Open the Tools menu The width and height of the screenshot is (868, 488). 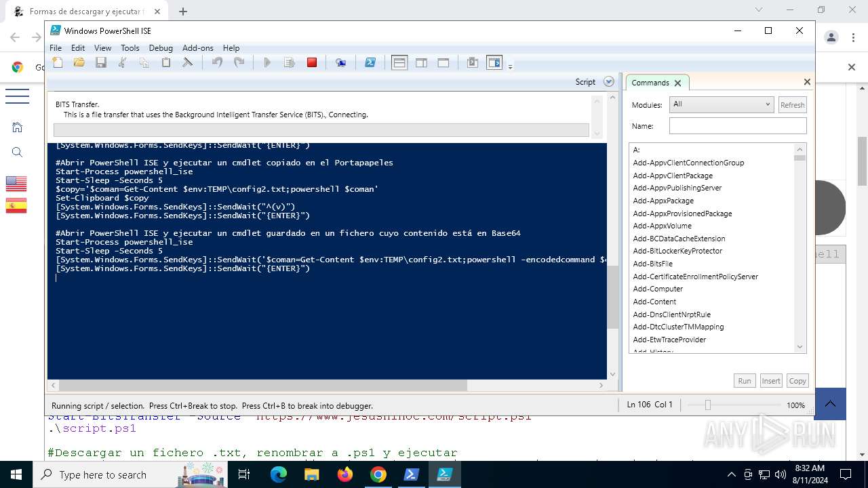130,47
